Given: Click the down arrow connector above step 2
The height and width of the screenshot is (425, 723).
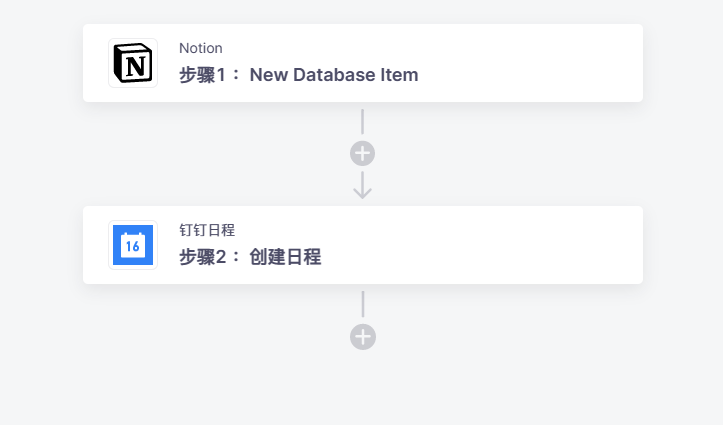Looking at the screenshot, I should coord(362,185).
